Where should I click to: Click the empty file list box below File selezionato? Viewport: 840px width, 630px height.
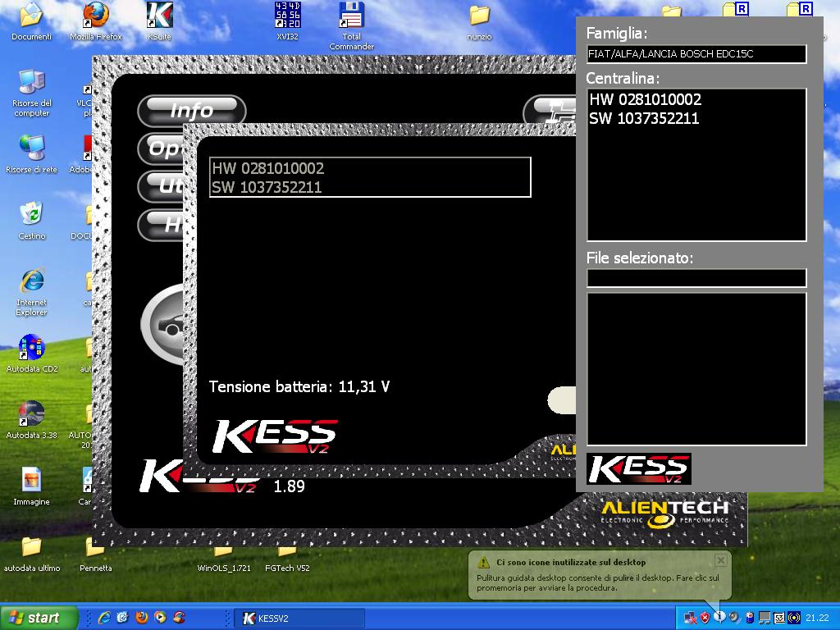696,369
